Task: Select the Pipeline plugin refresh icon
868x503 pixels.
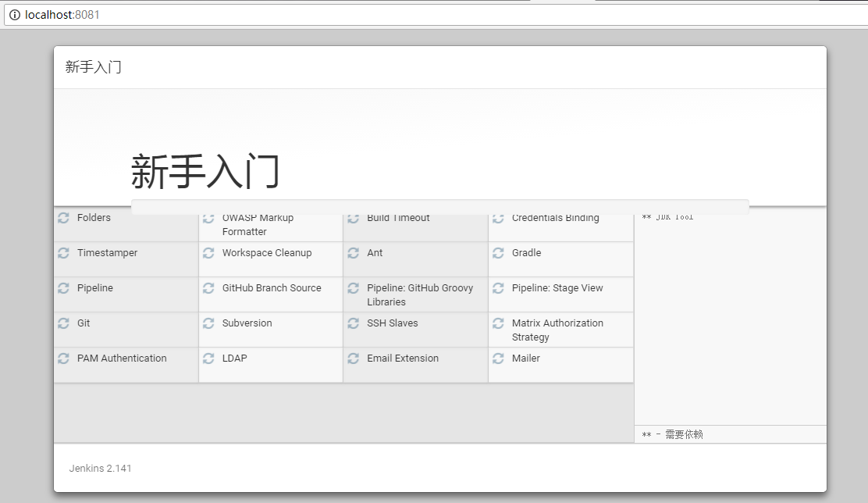Action: point(63,288)
